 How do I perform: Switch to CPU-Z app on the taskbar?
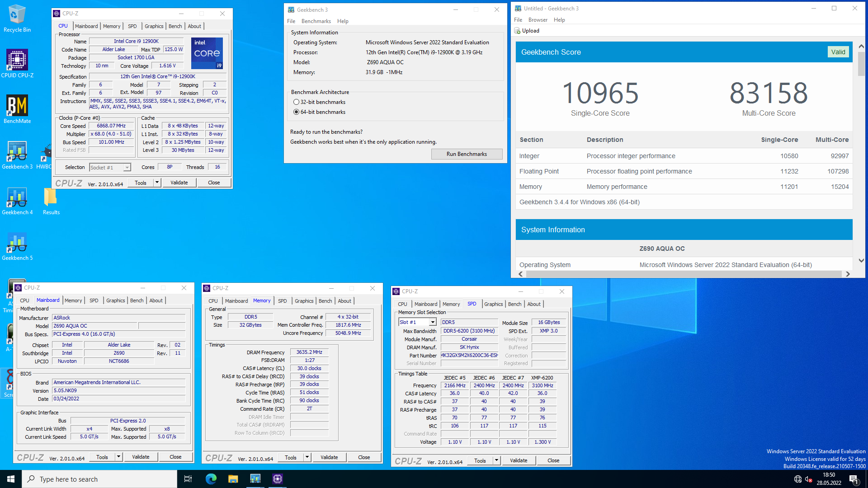pos(278,479)
